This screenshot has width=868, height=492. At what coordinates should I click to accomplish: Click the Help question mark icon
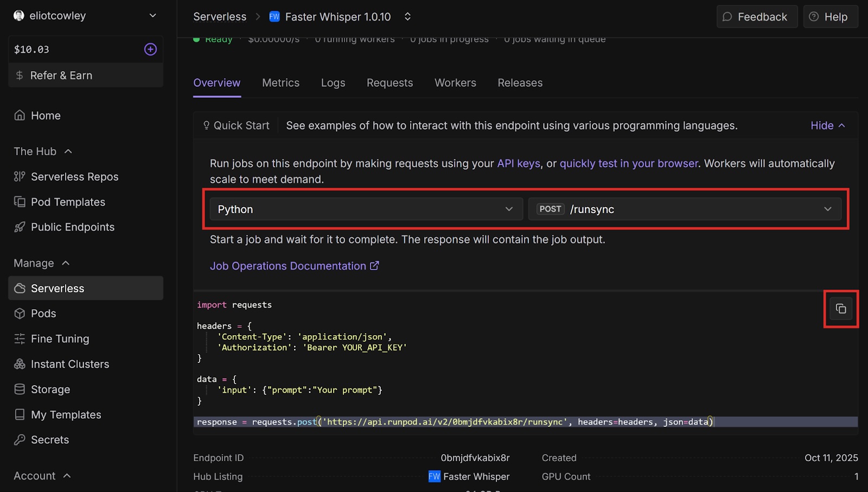tap(814, 17)
